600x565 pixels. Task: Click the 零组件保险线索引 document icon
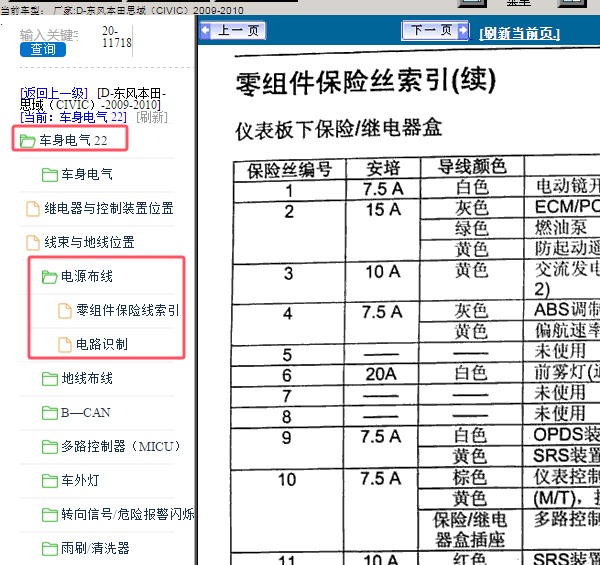pyautogui.click(x=65, y=311)
